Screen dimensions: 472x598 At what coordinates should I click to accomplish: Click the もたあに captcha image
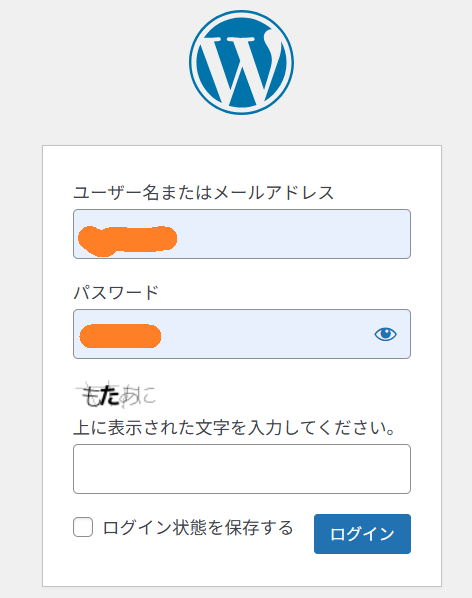pyautogui.click(x=116, y=394)
